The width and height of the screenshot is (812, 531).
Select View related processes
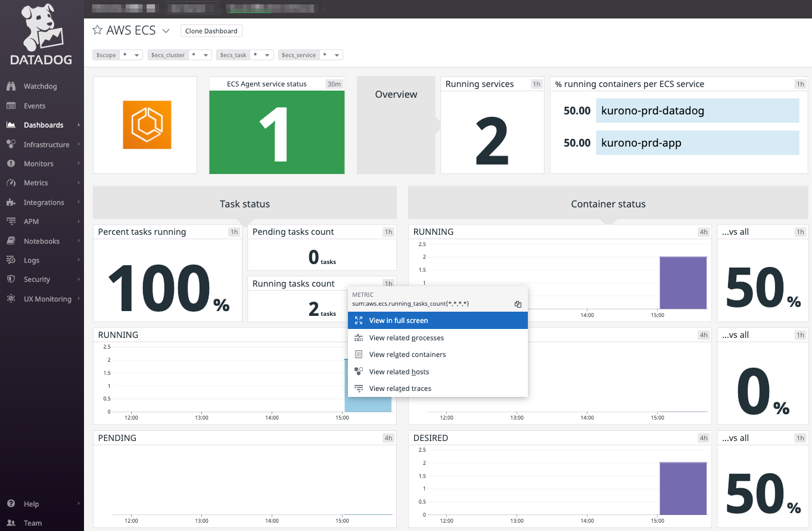[438, 337]
